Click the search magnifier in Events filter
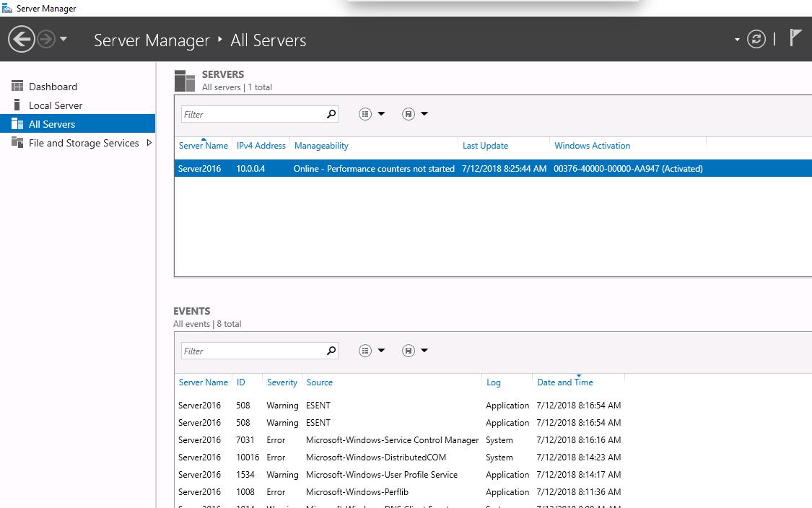Viewport: 812px width, 508px height. (x=331, y=351)
